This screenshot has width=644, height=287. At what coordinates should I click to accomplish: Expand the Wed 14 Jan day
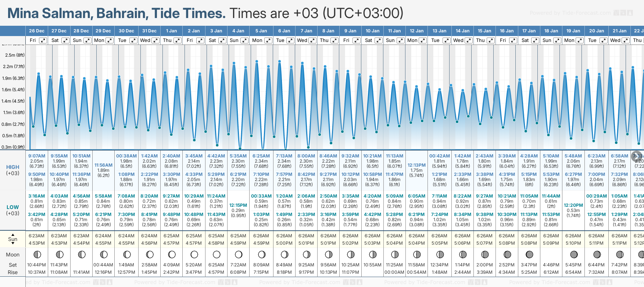pyautogui.click(x=469, y=40)
